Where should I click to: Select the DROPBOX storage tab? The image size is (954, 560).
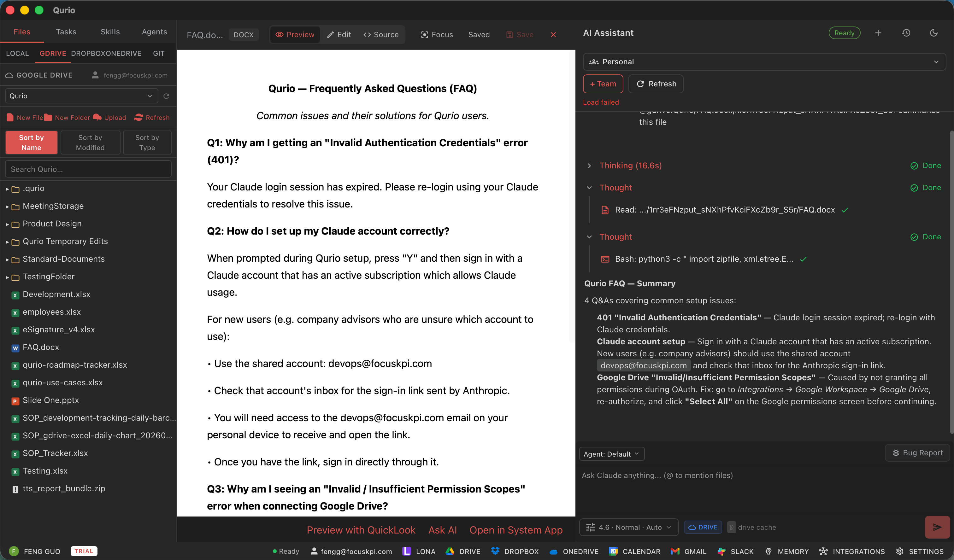click(89, 54)
